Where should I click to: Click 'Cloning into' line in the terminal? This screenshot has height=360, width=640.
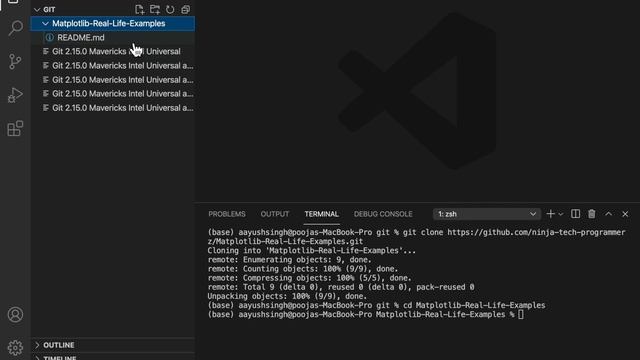point(312,251)
